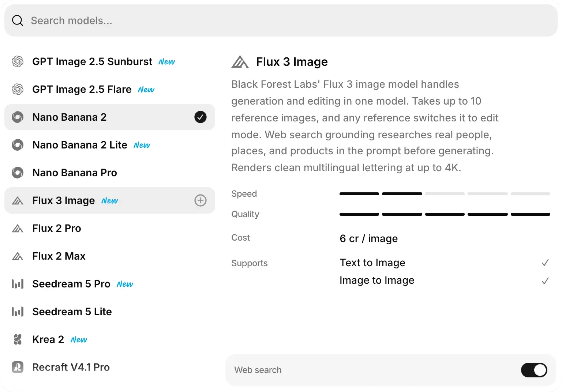This screenshot has height=392, width=562.
Task: Pick Flux 2 Max from the list
Action: (110, 256)
